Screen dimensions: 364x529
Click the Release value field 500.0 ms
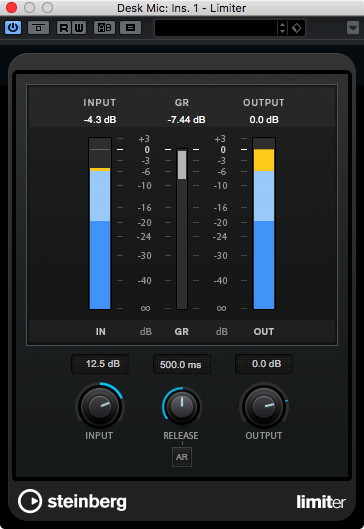point(182,364)
